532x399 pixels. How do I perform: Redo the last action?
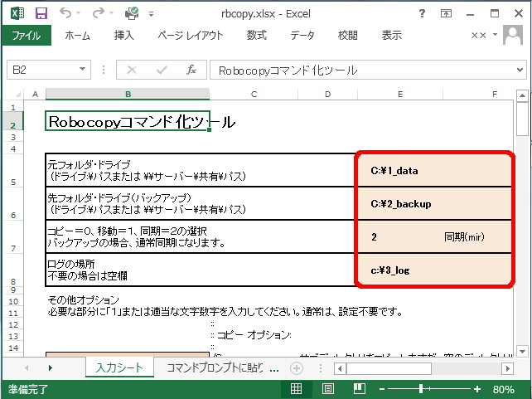point(98,13)
